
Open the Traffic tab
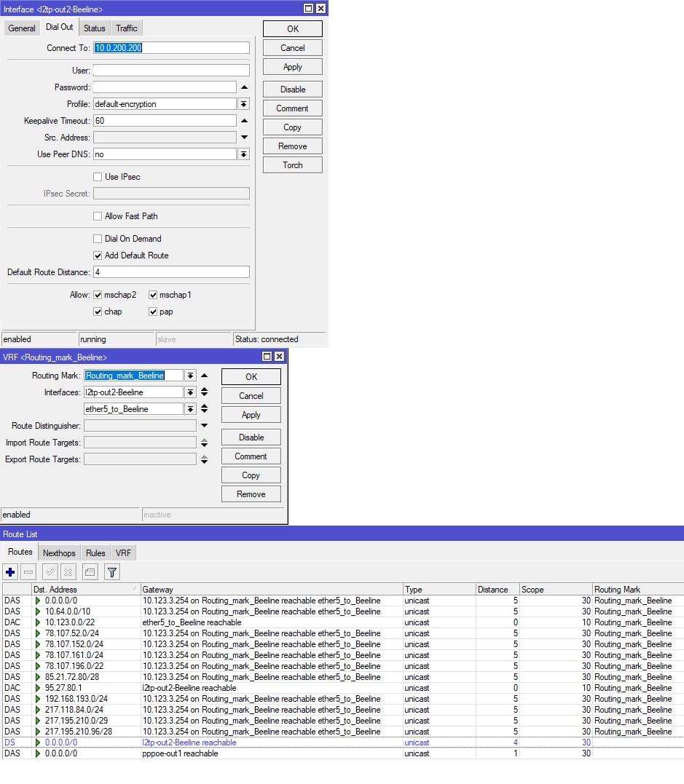click(127, 28)
